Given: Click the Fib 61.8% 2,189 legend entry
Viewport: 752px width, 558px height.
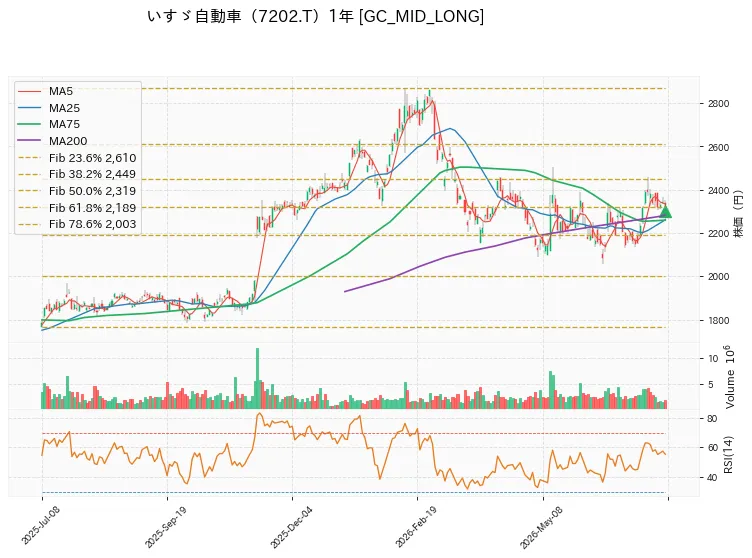Looking at the screenshot, I should (x=77, y=208).
